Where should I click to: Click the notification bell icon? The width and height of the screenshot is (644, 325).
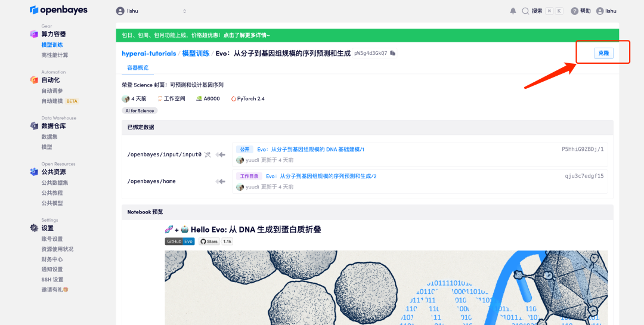pyautogui.click(x=513, y=11)
